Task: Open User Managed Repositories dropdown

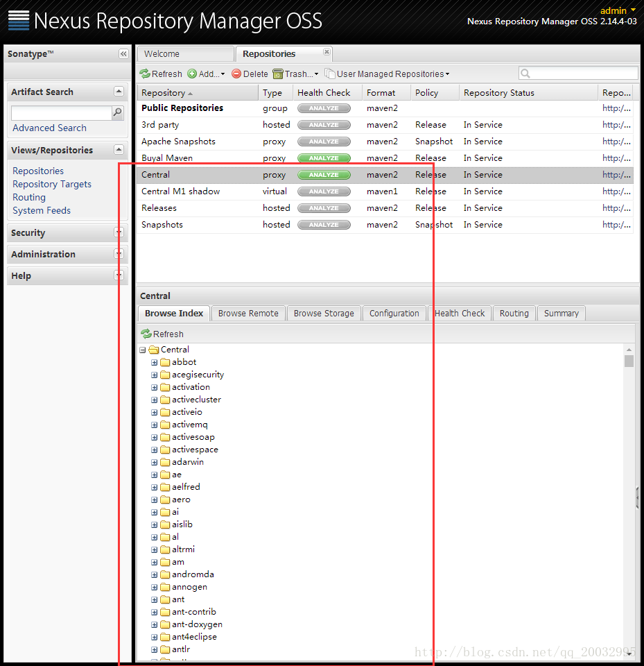Action: [388, 74]
